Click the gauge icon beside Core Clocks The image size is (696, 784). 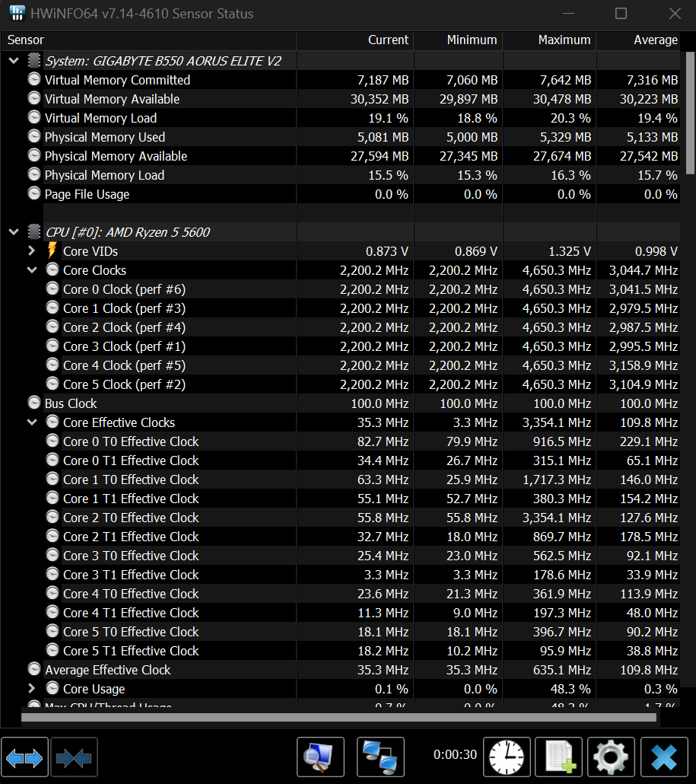coord(52,269)
